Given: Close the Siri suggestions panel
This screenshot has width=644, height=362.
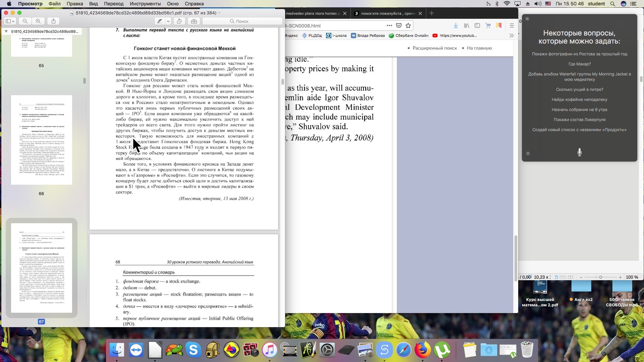Looking at the screenshot, I should point(527,19).
